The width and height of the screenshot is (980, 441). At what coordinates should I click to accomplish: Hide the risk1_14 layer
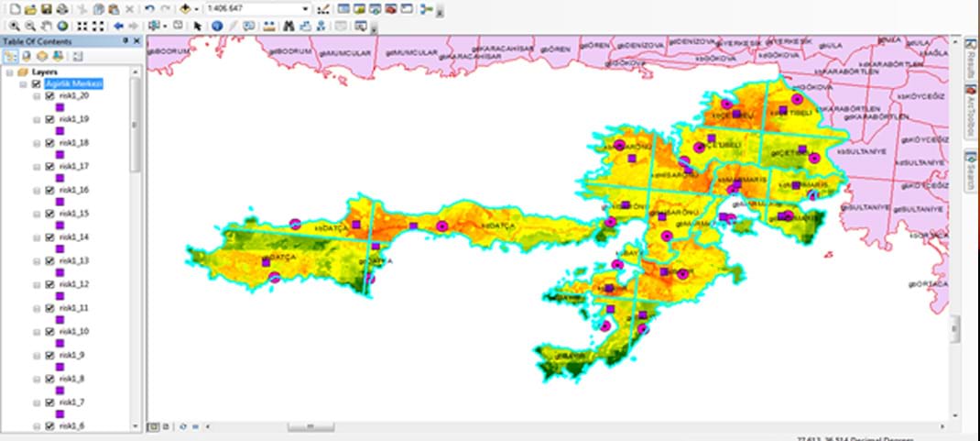click(50, 237)
